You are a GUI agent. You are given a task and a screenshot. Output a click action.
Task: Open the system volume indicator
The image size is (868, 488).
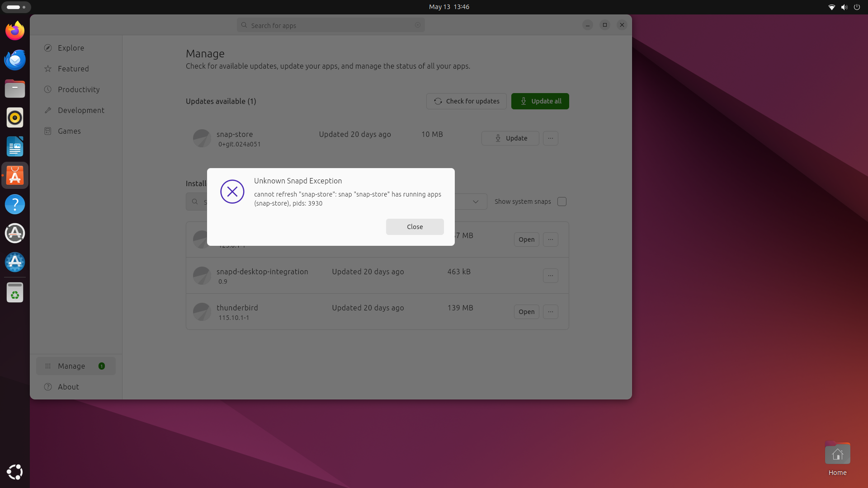click(844, 7)
